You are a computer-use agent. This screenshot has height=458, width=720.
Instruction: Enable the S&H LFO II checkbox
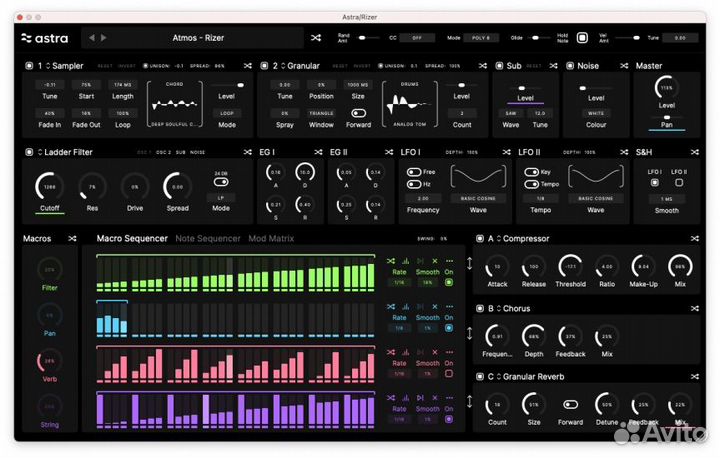(x=679, y=182)
